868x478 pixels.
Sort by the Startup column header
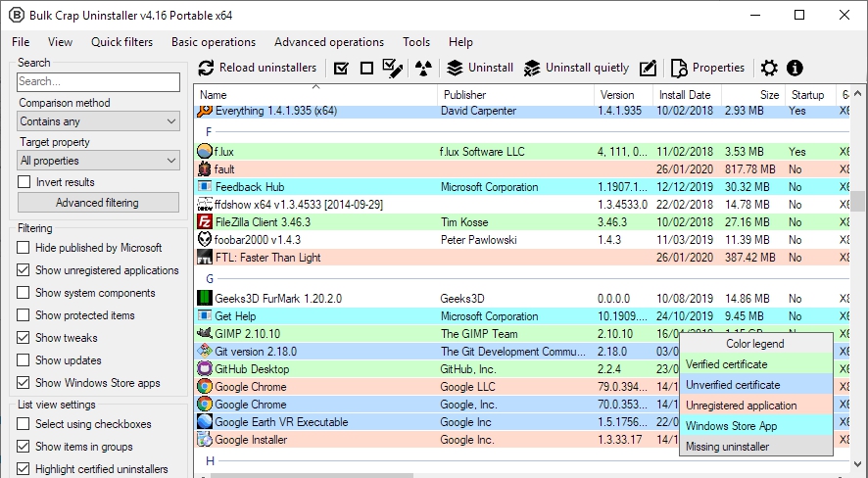point(810,95)
